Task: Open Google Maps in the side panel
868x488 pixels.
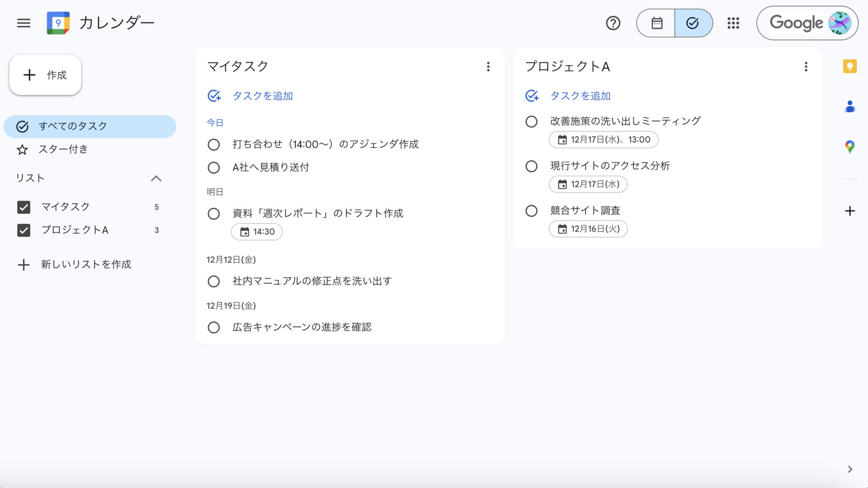Action: coord(850,146)
